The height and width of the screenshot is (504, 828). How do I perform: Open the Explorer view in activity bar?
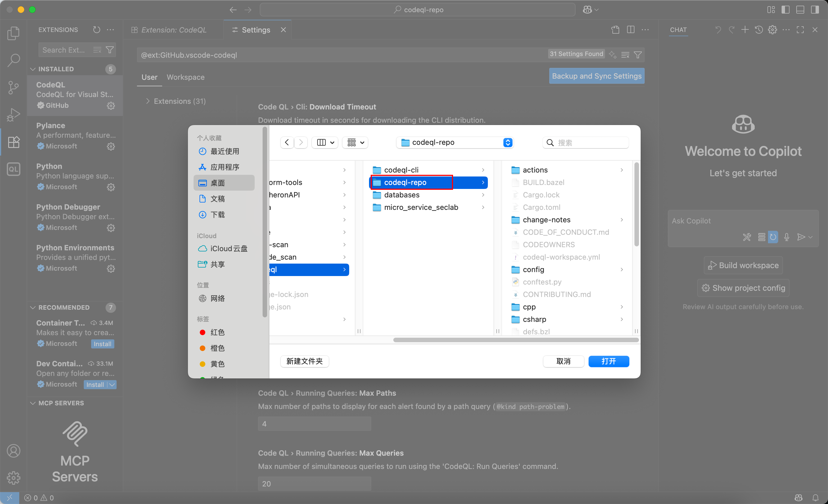[x=14, y=33]
